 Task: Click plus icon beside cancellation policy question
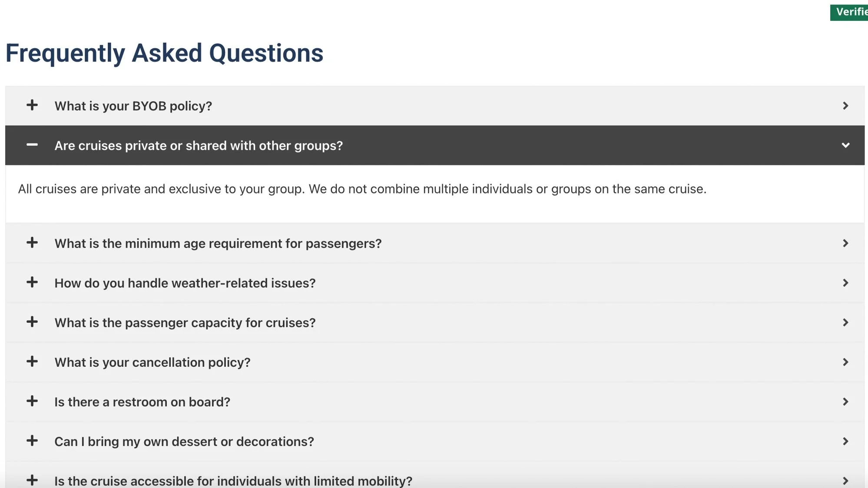point(32,362)
